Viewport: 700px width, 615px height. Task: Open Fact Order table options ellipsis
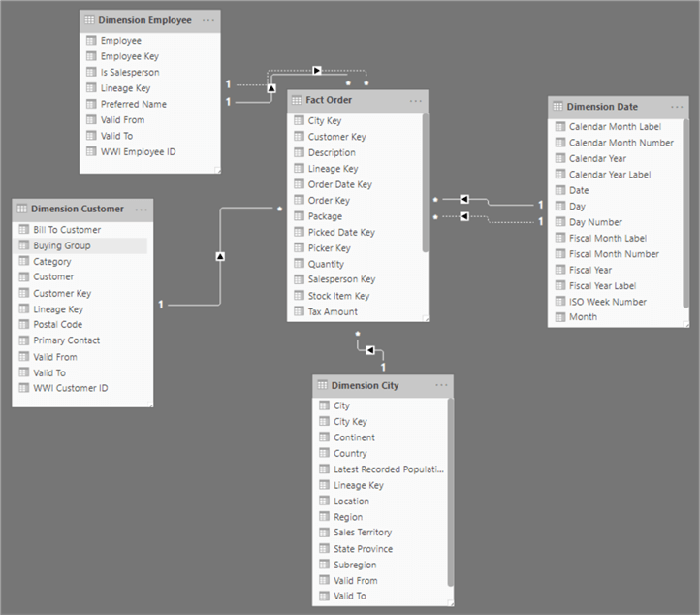click(x=416, y=101)
